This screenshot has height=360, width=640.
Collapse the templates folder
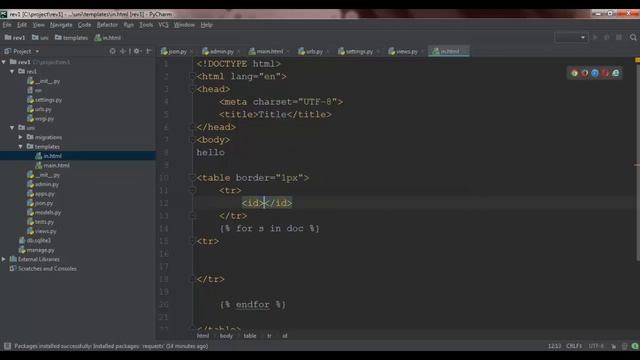(20, 147)
